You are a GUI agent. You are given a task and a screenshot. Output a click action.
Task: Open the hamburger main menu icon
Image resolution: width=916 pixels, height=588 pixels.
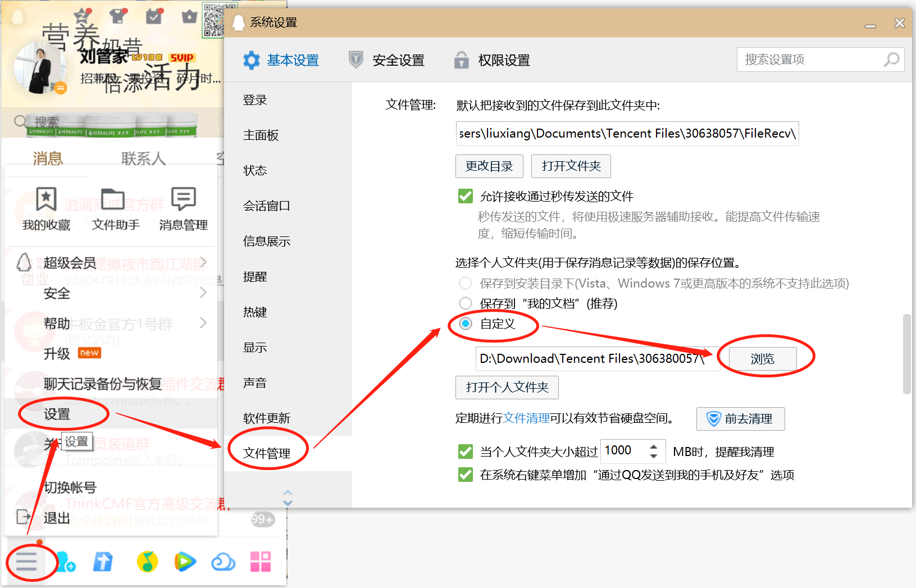(x=26, y=561)
